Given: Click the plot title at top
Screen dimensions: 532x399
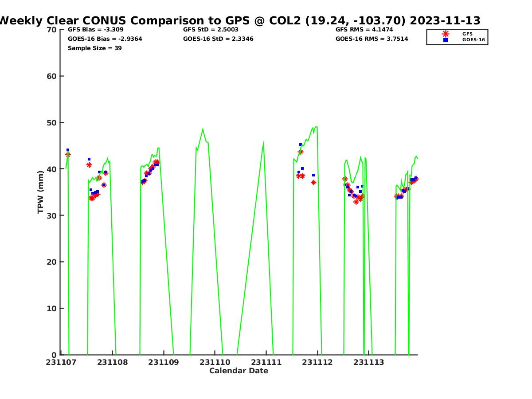Looking at the screenshot, I should (x=239, y=20).
